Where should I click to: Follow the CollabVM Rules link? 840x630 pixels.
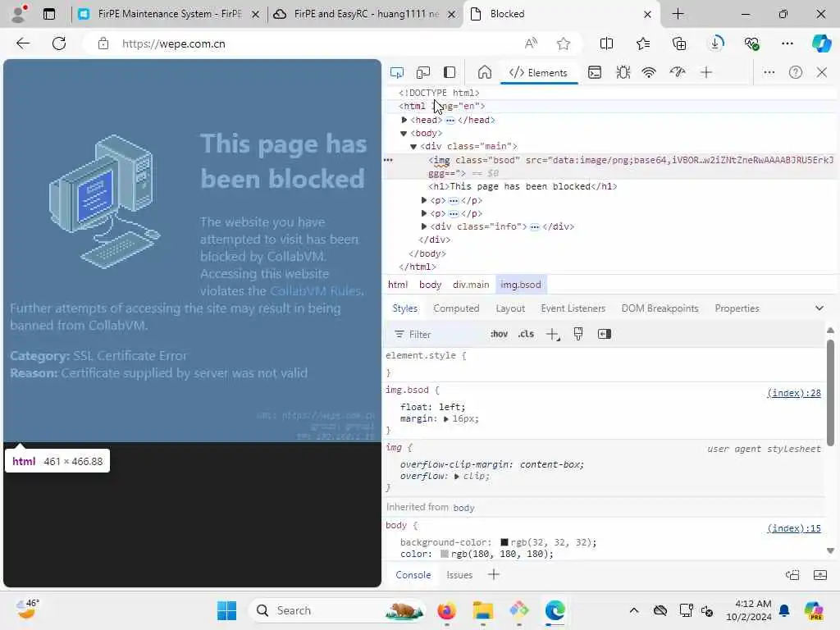tap(316, 291)
